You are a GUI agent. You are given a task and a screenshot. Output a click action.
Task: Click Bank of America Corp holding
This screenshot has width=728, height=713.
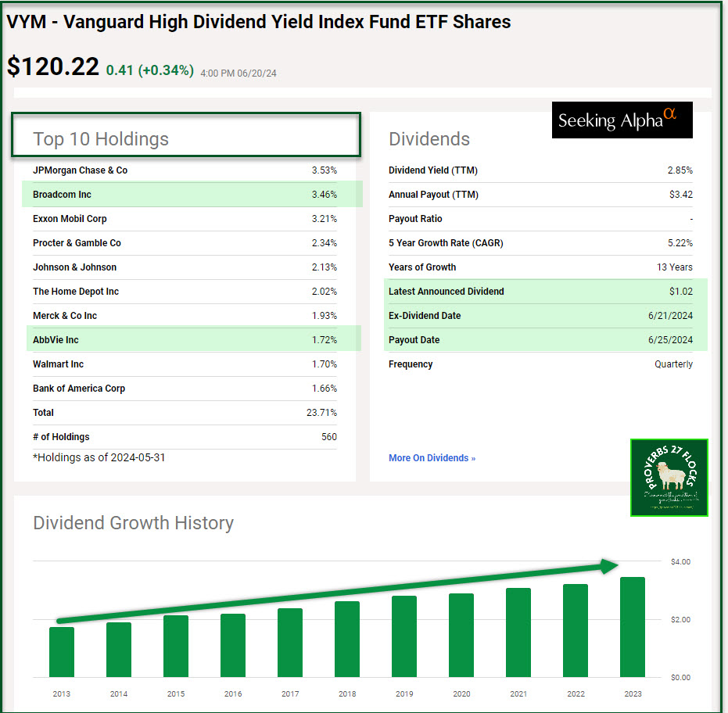point(79,389)
